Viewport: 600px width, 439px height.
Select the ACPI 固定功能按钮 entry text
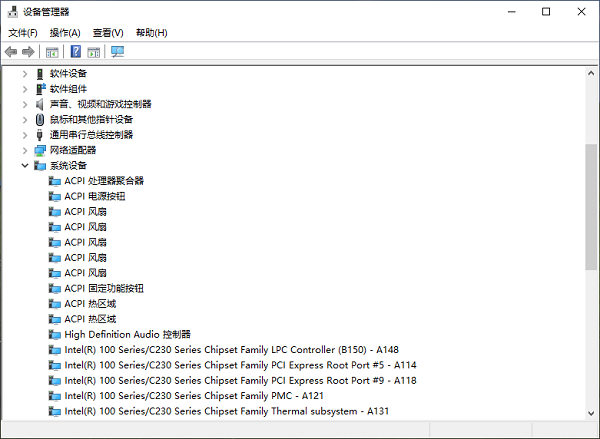104,288
